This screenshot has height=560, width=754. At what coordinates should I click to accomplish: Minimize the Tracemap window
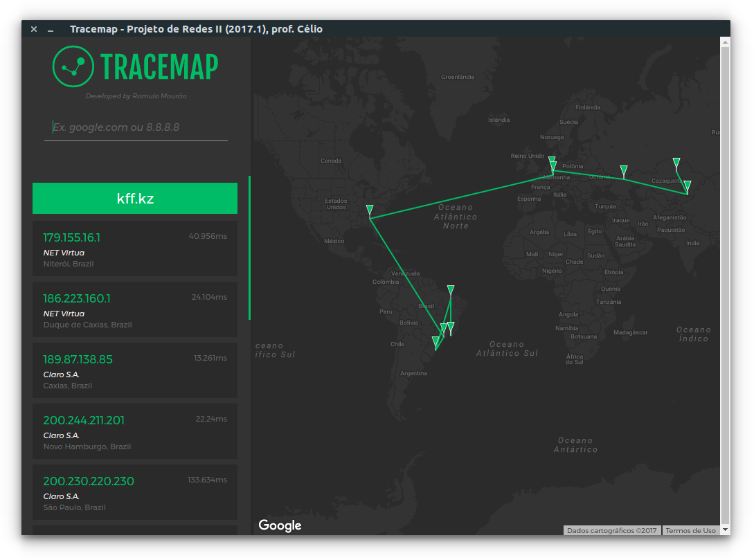[51, 29]
